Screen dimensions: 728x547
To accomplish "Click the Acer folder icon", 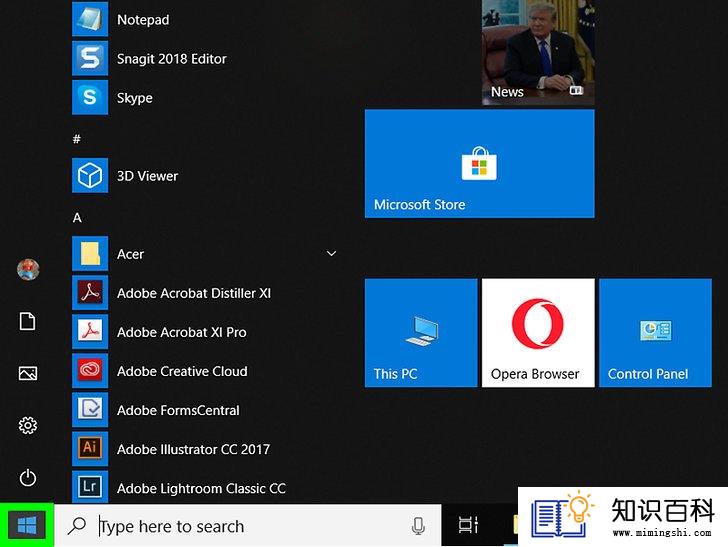I will coord(90,254).
